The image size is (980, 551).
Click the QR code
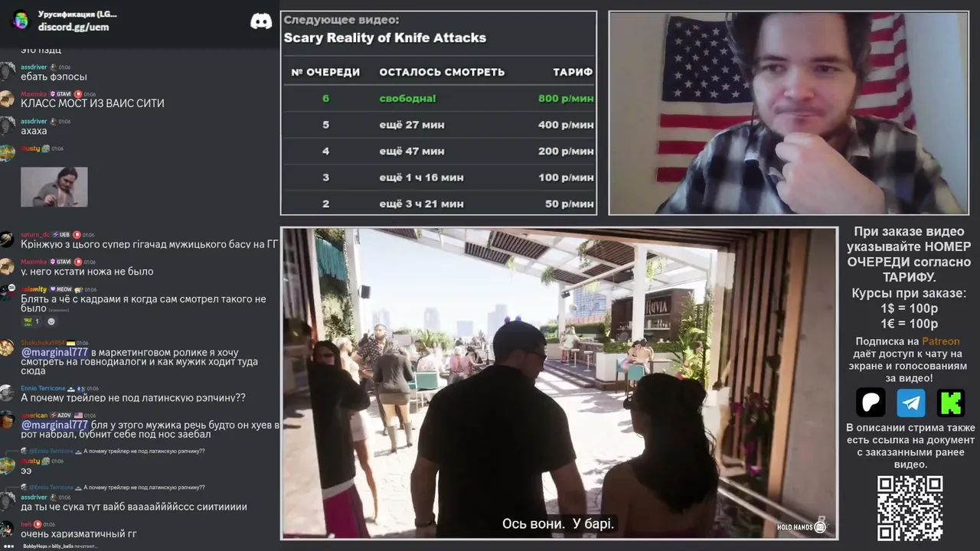click(x=910, y=508)
